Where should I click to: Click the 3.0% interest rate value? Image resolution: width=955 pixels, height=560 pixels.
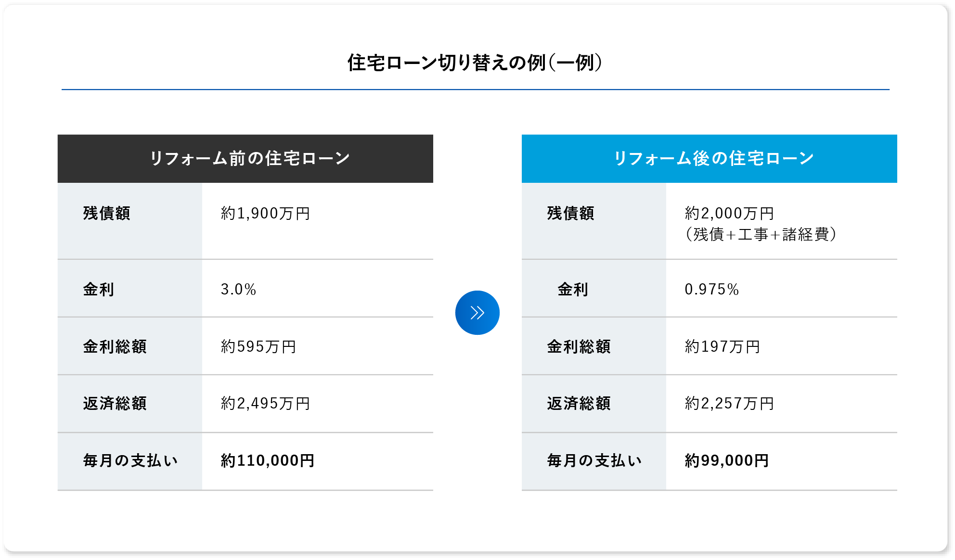coord(238,289)
